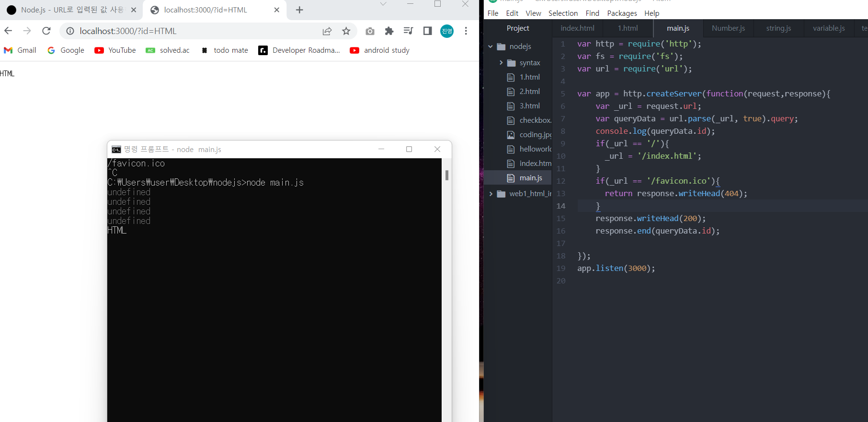Select the Project panel tab

click(x=518, y=28)
